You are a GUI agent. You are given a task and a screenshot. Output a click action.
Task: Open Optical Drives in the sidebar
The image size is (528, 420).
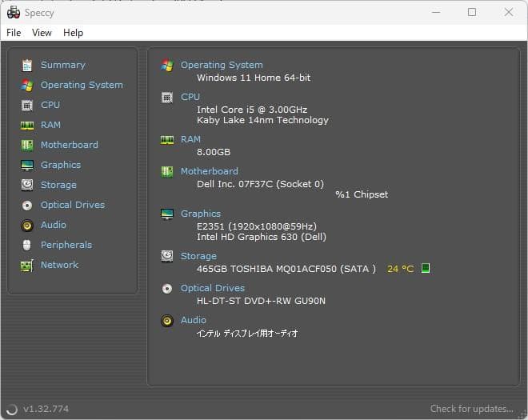click(73, 205)
